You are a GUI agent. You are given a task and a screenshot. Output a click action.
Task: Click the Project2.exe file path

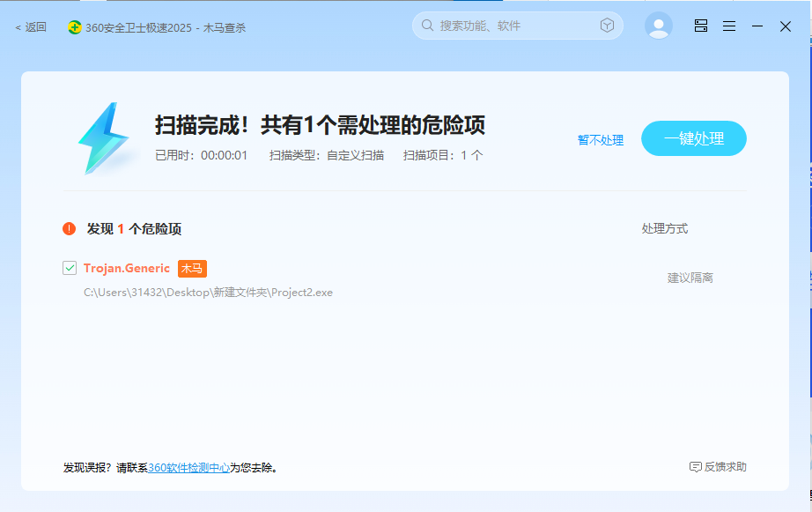click(208, 293)
